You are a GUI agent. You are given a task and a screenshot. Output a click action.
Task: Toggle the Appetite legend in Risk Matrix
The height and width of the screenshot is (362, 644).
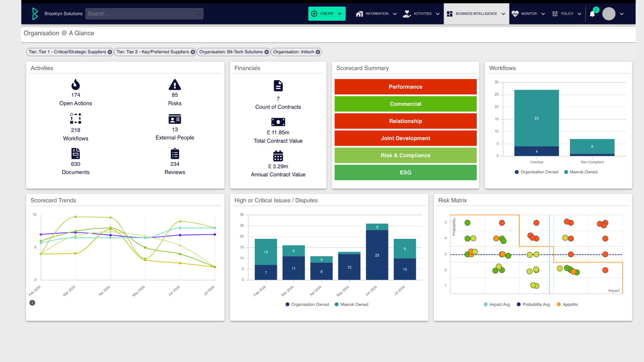[x=567, y=304]
